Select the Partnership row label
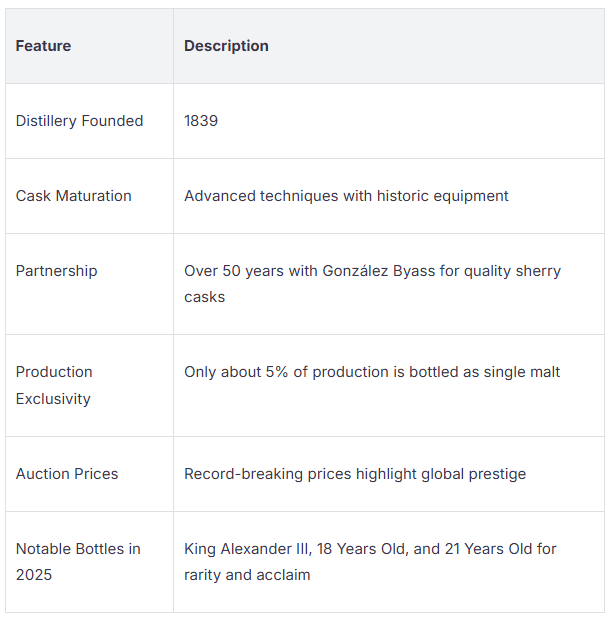The width and height of the screenshot is (610, 618). tap(56, 271)
